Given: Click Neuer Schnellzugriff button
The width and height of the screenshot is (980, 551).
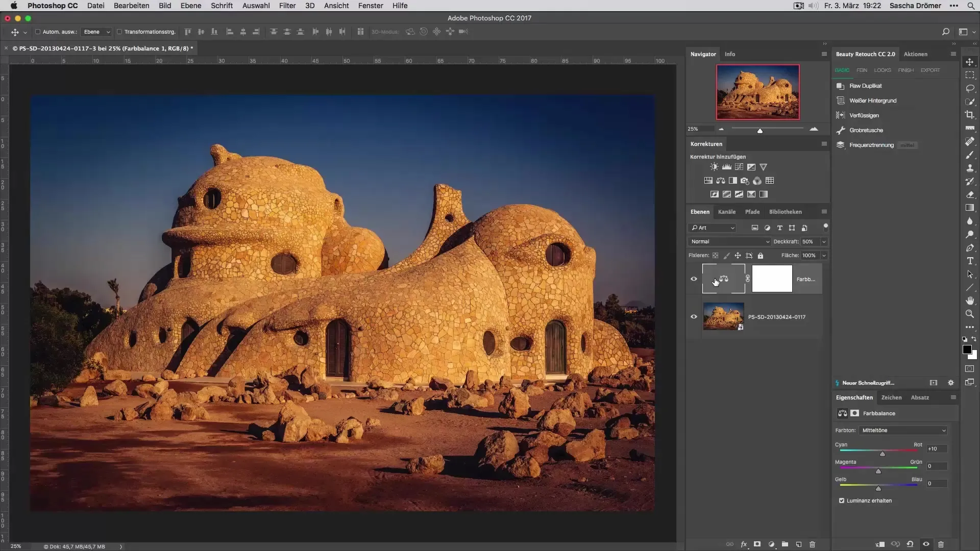Looking at the screenshot, I should 868,383.
